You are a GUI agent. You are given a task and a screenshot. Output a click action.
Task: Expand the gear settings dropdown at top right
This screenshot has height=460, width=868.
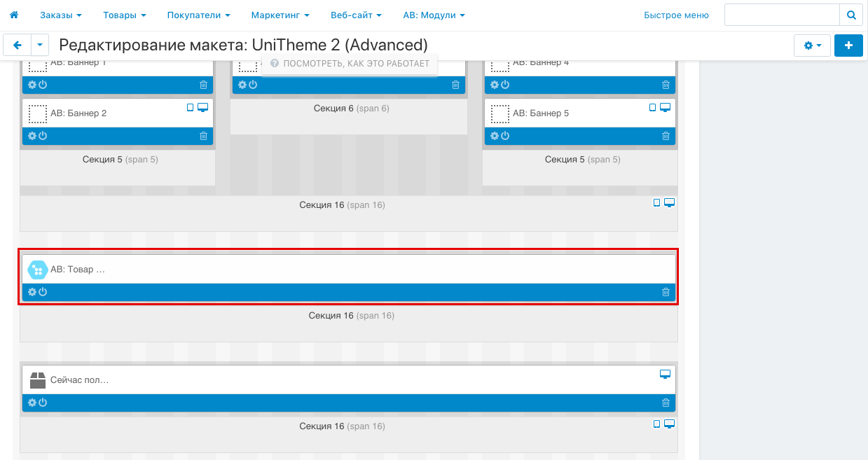click(x=812, y=45)
